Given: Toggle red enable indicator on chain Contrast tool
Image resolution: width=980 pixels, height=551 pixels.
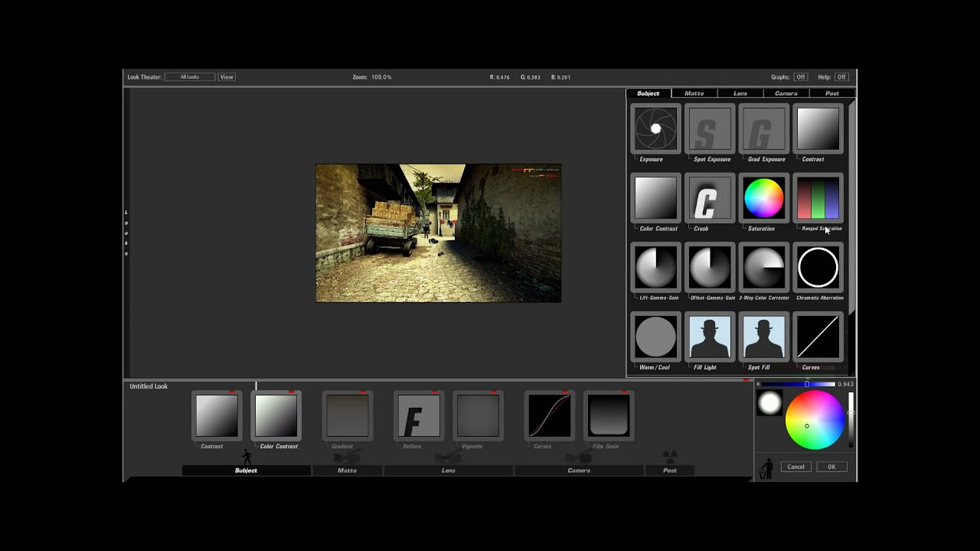Looking at the screenshot, I should click(232, 393).
